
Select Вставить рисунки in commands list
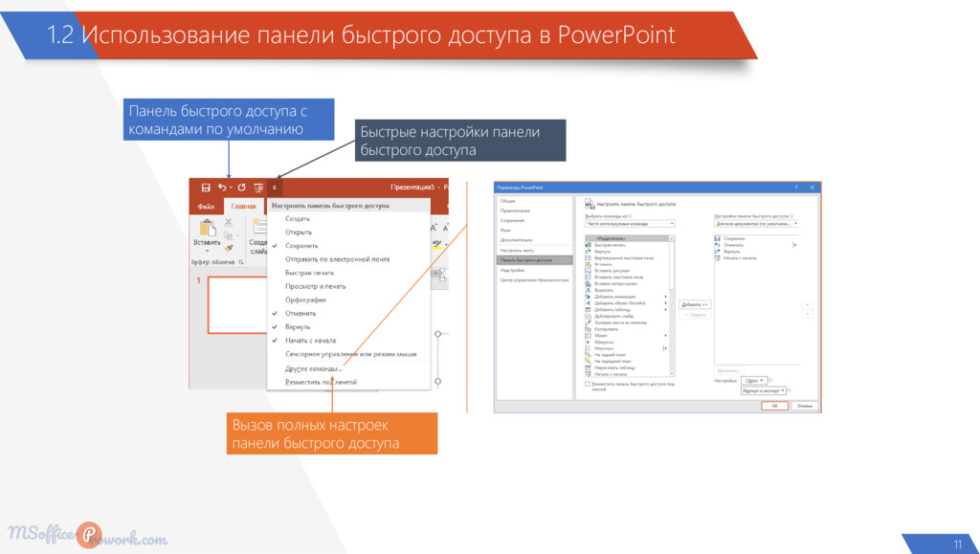pos(627,271)
